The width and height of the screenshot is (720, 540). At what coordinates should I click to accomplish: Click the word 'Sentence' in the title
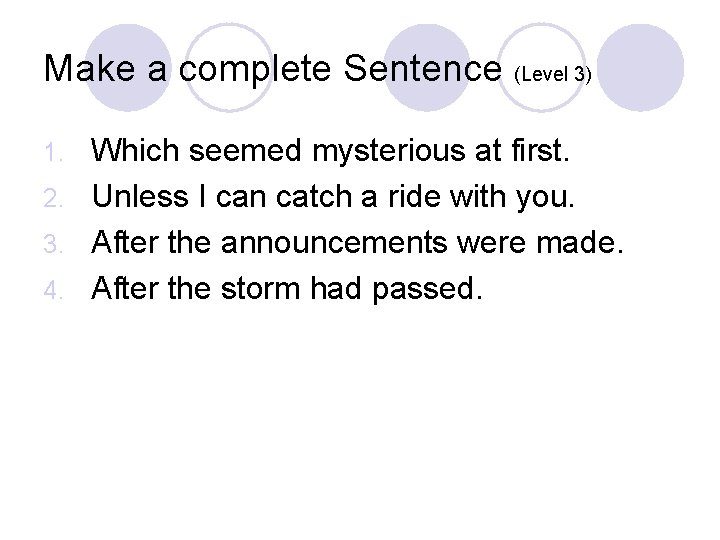423,68
